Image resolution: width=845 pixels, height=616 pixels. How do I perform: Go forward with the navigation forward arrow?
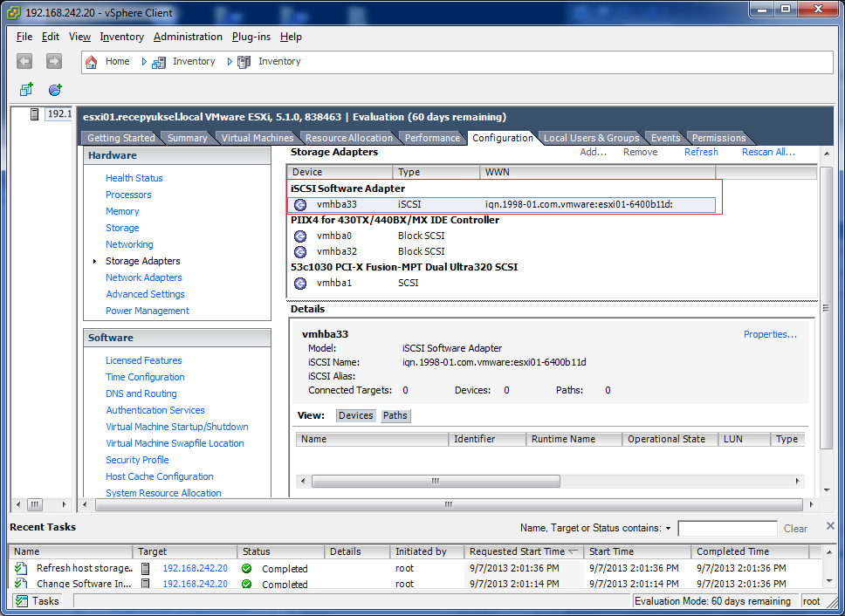pyautogui.click(x=53, y=61)
